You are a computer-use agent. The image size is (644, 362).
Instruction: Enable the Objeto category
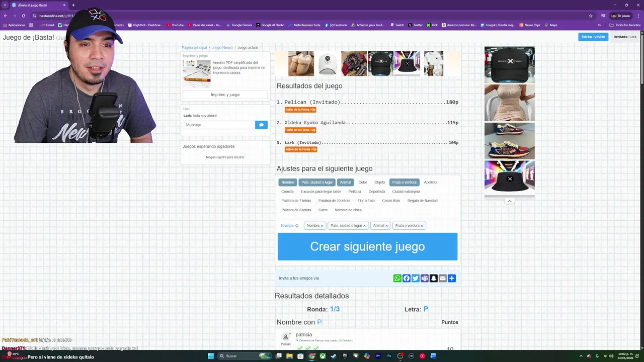(x=379, y=183)
